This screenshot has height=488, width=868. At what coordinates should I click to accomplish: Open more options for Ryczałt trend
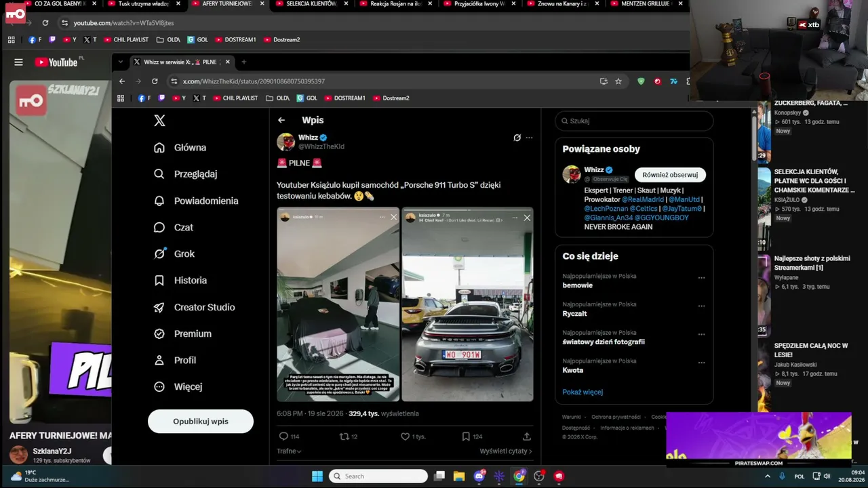pos(701,306)
